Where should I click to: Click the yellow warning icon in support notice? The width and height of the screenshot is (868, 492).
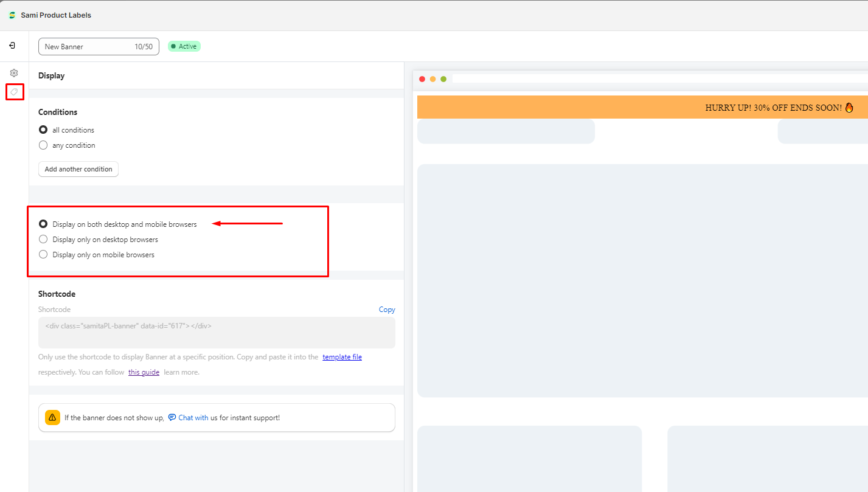click(x=52, y=418)
